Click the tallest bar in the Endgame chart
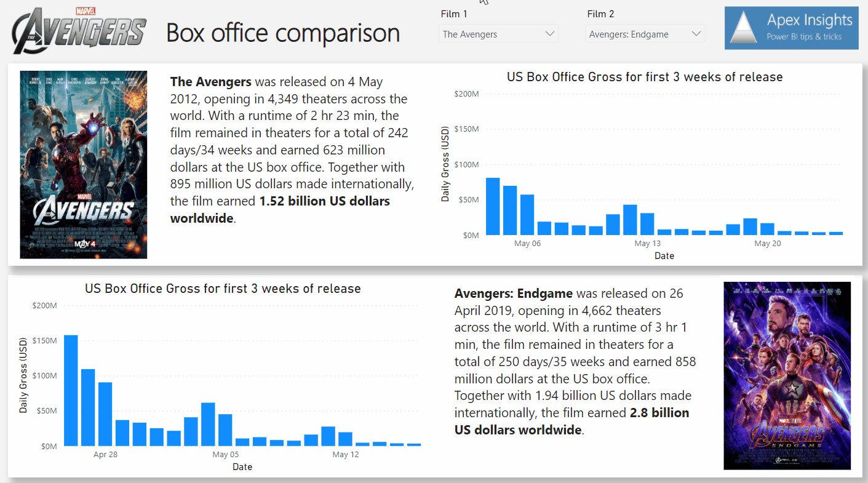 71,390
